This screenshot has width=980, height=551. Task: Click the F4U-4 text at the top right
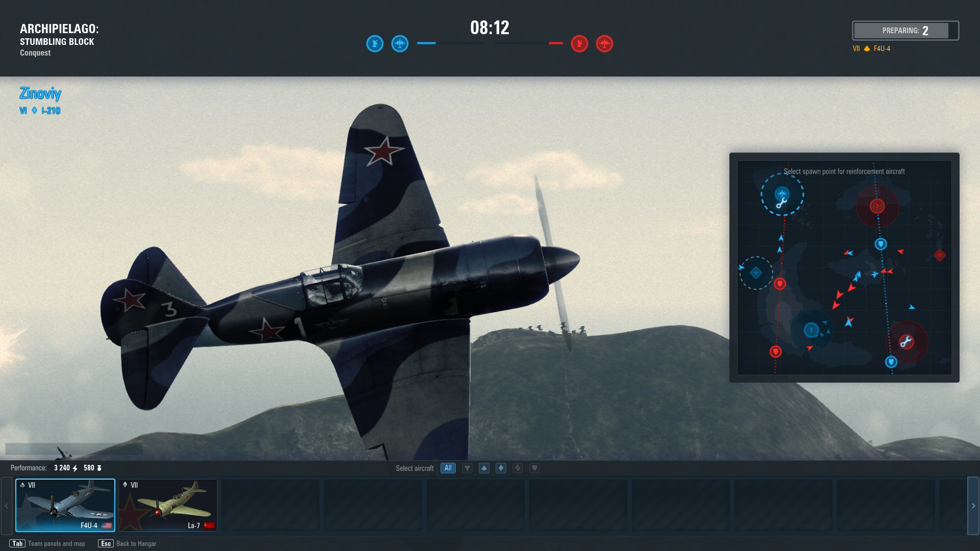882,48
